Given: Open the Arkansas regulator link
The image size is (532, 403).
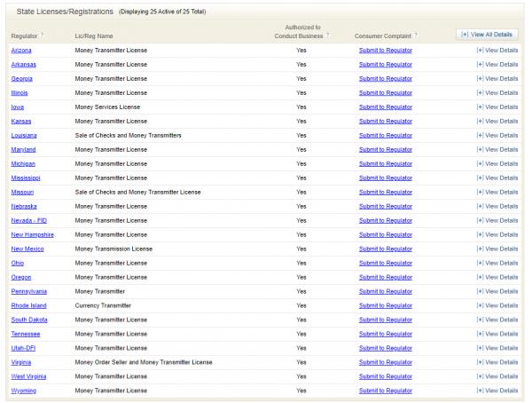Looking at the screenshot, I should click(23, 65).
